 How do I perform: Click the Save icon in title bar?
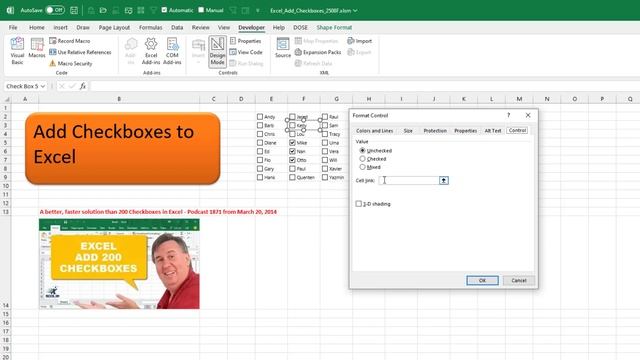[74, 10]
